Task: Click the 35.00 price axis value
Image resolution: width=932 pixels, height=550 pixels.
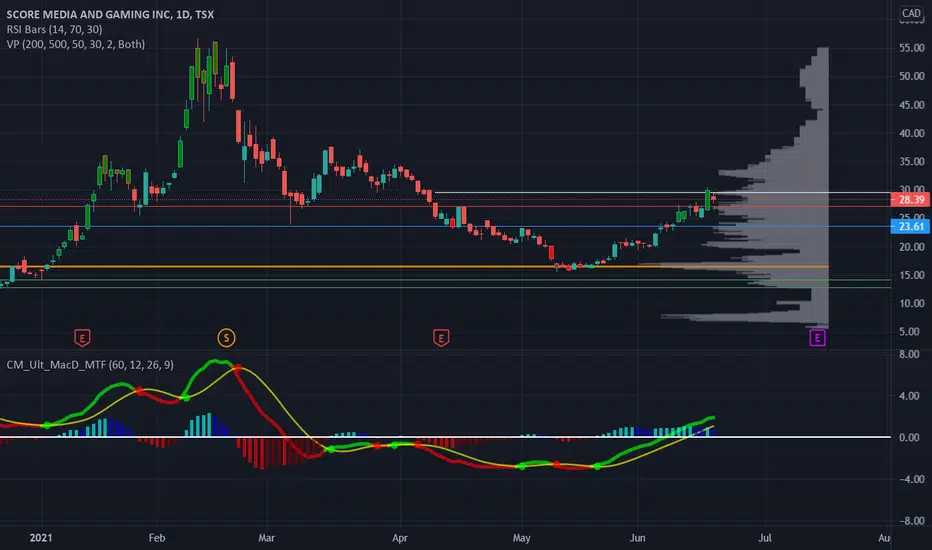Action: tap(912, 161)
